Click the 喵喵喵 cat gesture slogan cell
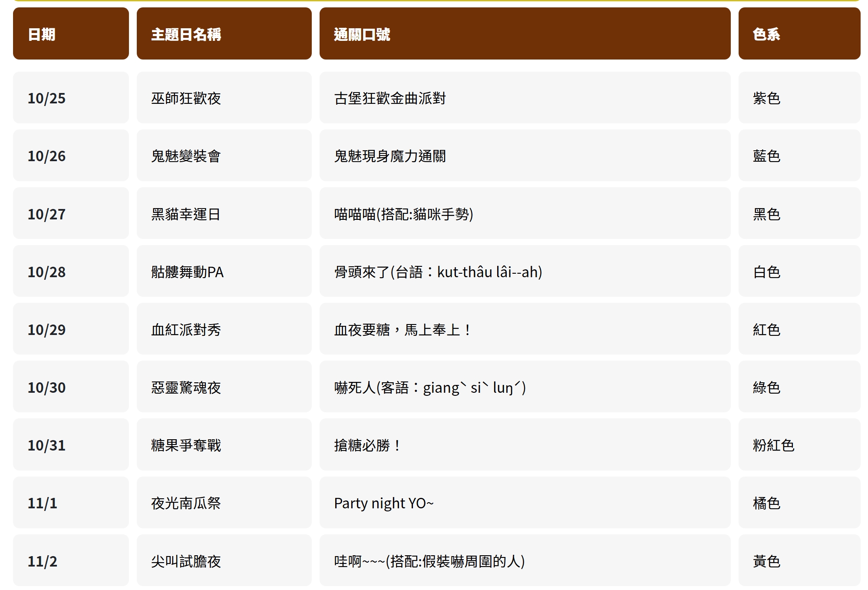 click(525, 213)
